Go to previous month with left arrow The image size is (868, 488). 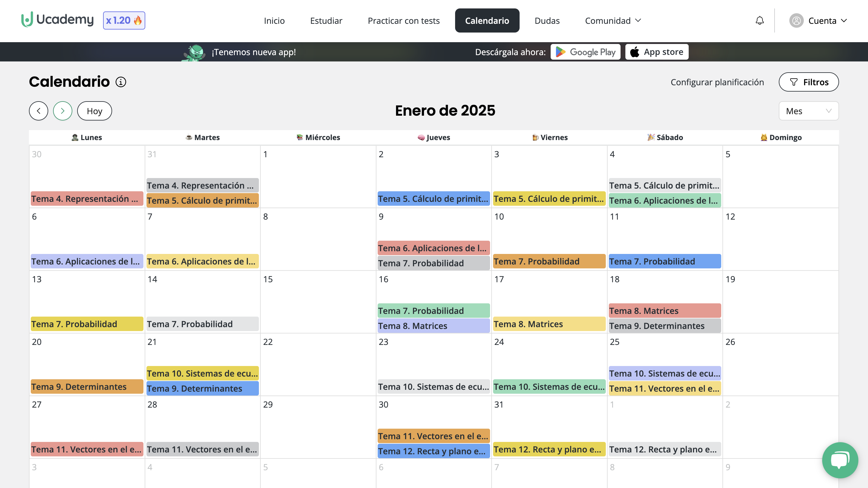point(38,111)
